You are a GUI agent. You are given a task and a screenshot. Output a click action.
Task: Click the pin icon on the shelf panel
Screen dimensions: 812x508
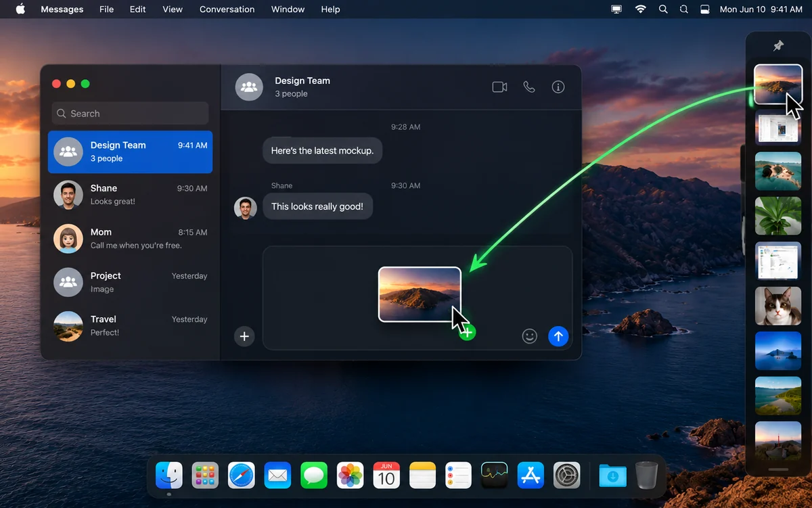point(778,46)
